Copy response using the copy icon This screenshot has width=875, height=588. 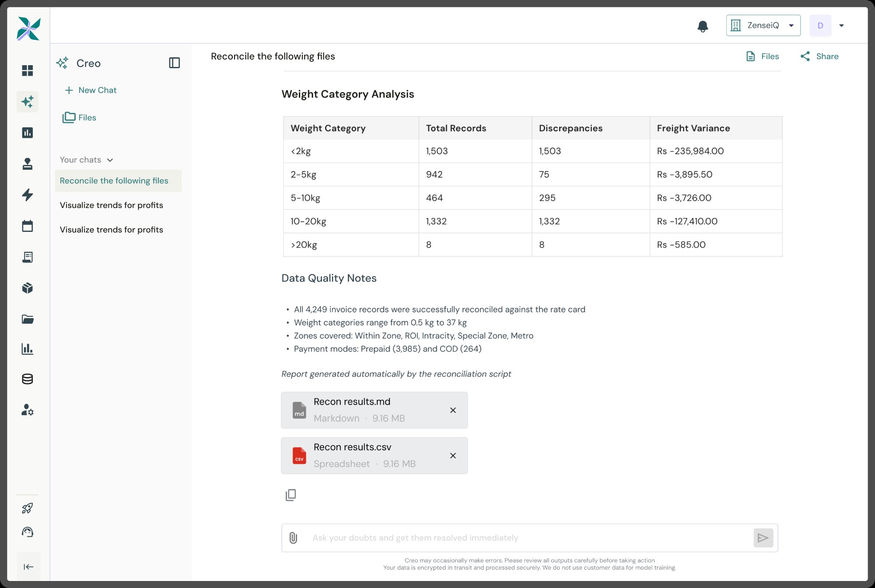pos(290,495)
